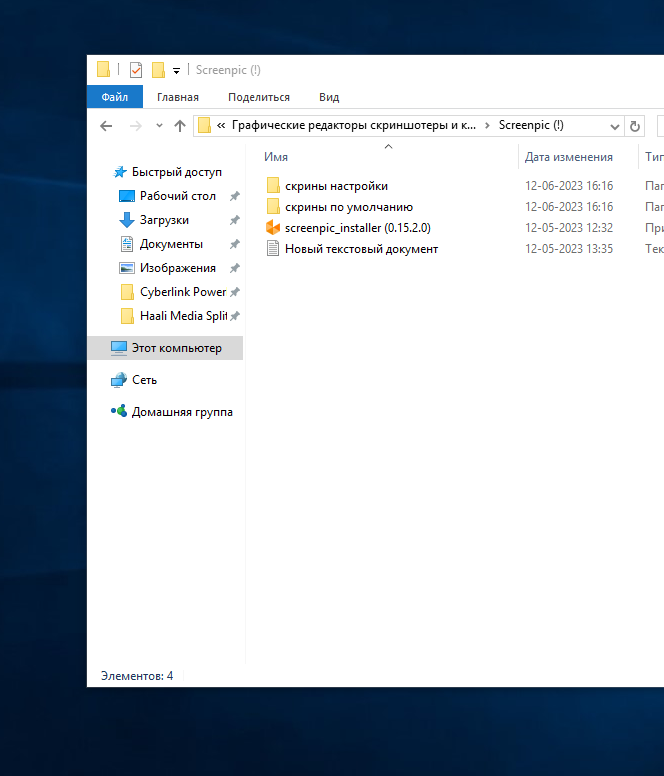Click the Network icon in sidebar

pyautogui.click(x=119, y=380)
